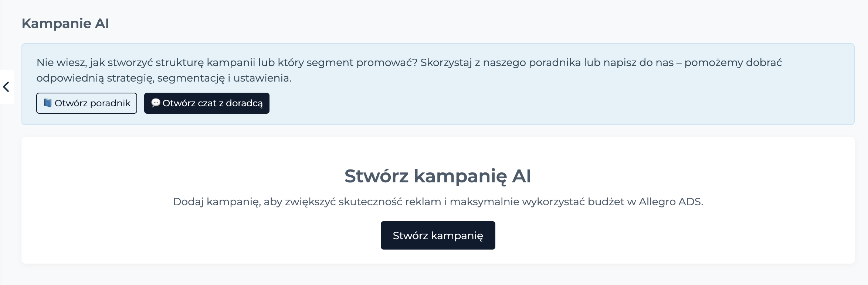The image size is (868, 285).
Task: Click the Stwórz kampanię AI headline
Action: click(x=438, y=176)
